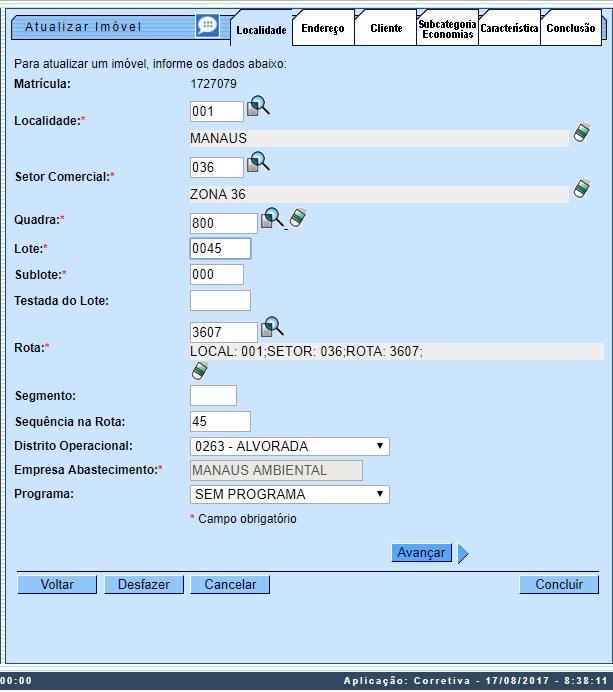Image resolution: width=613 pixels, height=692 pixels.
Task: Clear the Rota with the eraser icon
Action: (x=200, y=371)
